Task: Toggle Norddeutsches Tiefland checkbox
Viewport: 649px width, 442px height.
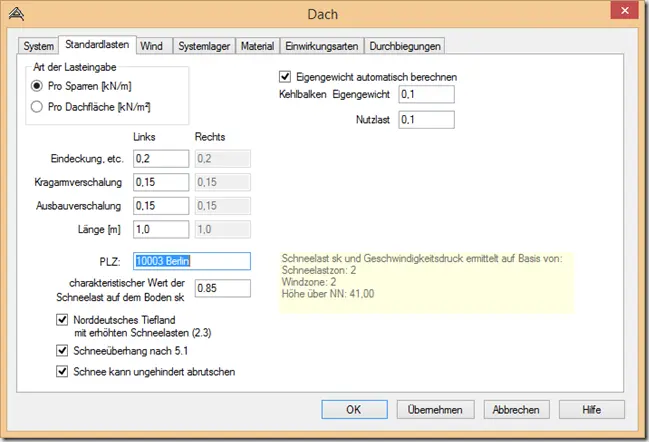Action: (62, 320)
